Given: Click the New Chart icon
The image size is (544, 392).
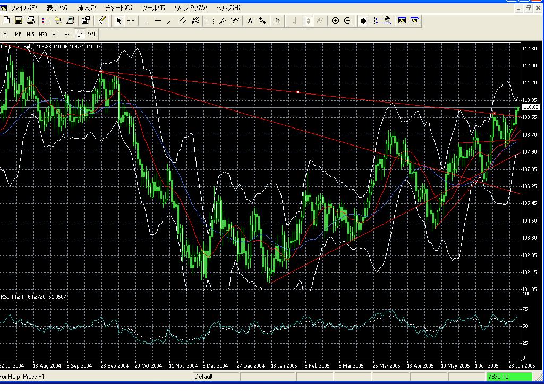Looking at the screenshot, I should tap(7, 21).
